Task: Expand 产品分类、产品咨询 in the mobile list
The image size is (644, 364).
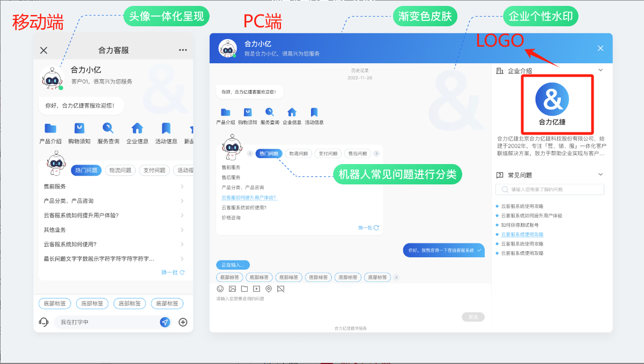Action: click(x=114, y=200)
